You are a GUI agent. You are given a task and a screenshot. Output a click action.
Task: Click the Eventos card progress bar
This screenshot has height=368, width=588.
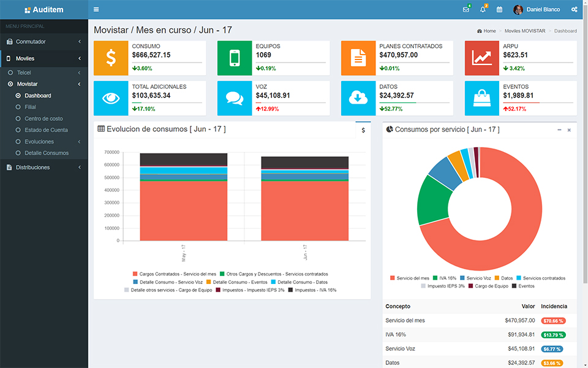pos(538,102)
